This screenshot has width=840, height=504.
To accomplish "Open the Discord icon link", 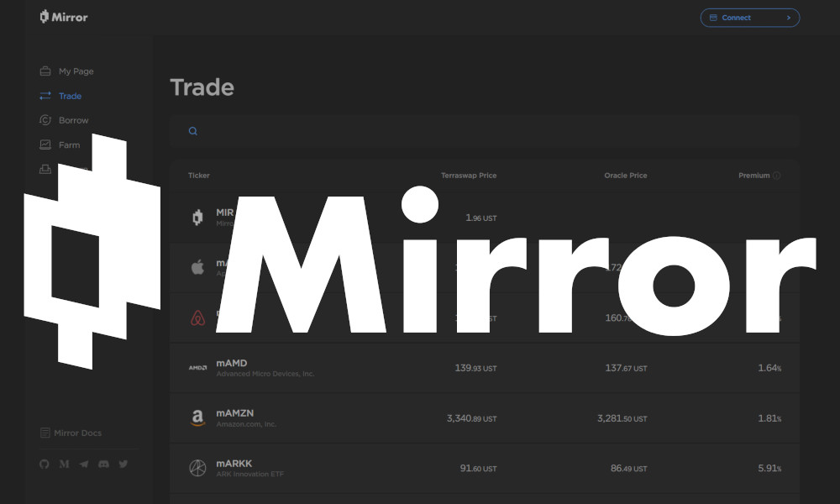I will click(x=103, y=464).
